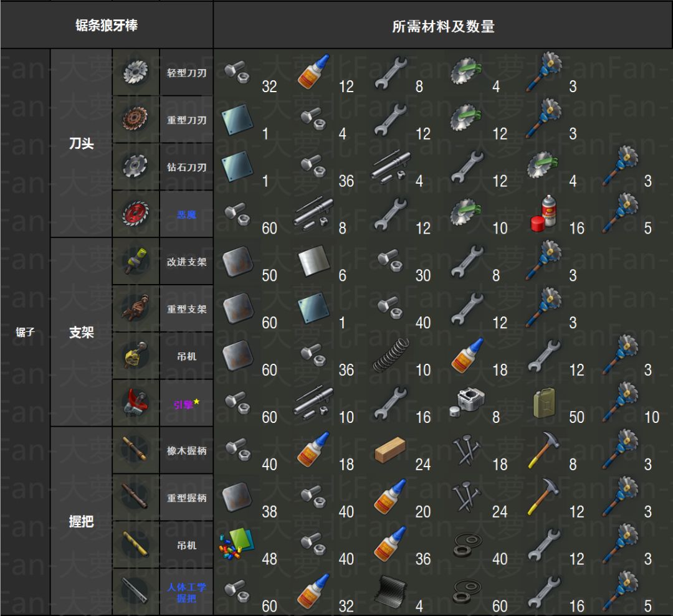Select the 锯子 category label
This screenshot has height=616, width=673.
pos(25,332)
